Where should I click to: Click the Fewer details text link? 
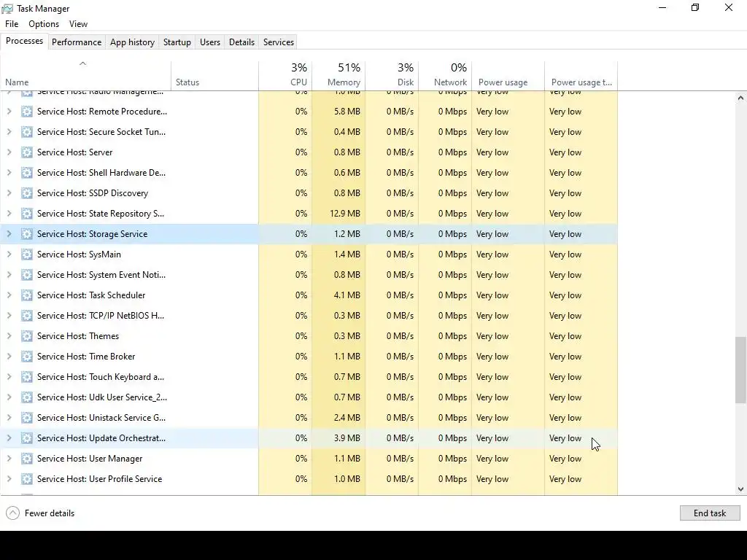[50, 513]
